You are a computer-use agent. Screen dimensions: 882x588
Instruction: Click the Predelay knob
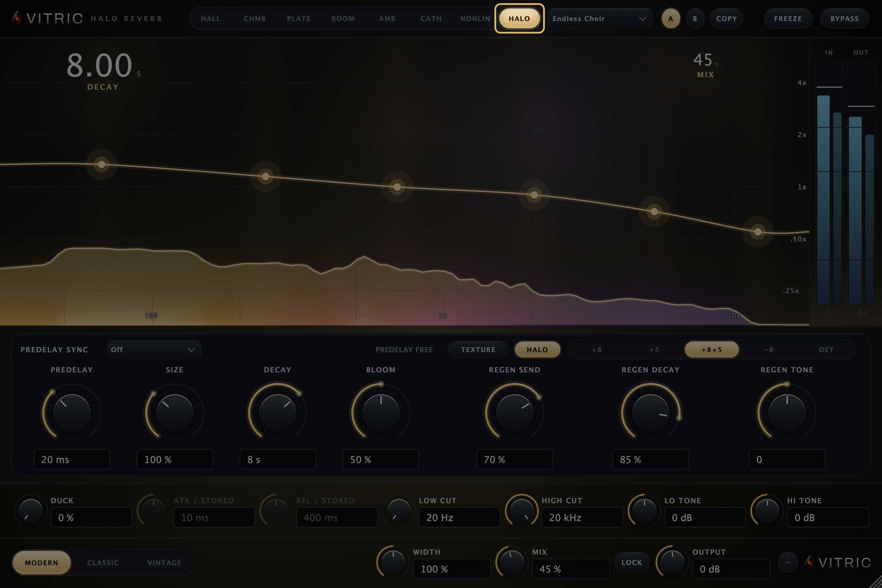tap(72, 413)
